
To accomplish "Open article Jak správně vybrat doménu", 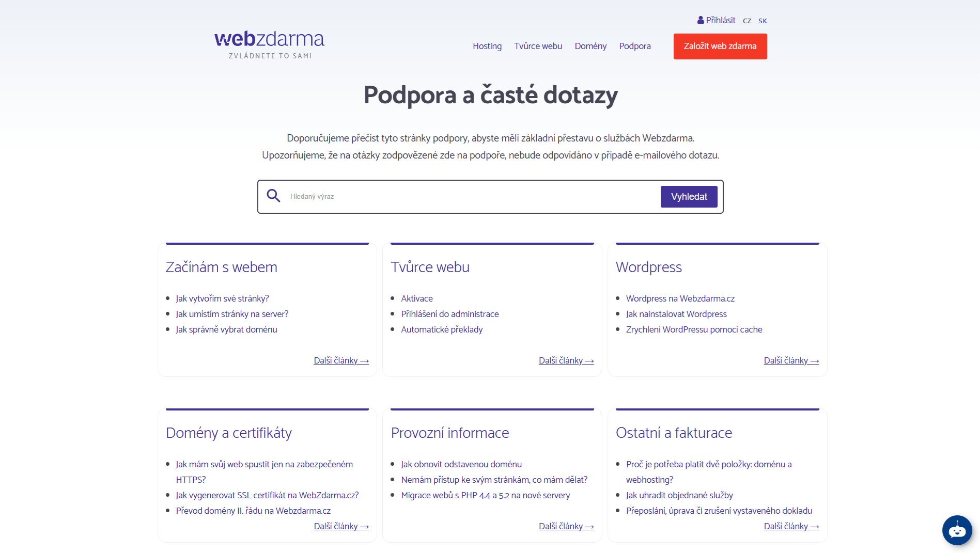I will 227,329.
